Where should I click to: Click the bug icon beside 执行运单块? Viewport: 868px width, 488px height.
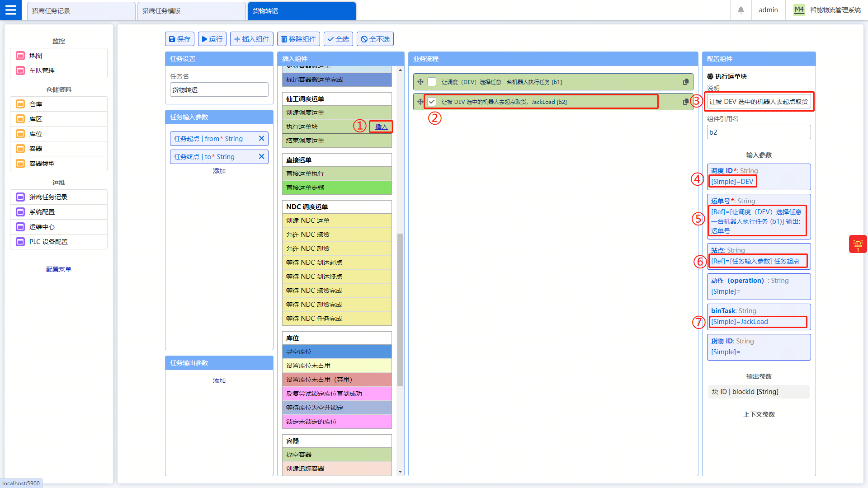click(x=710, y=76)
